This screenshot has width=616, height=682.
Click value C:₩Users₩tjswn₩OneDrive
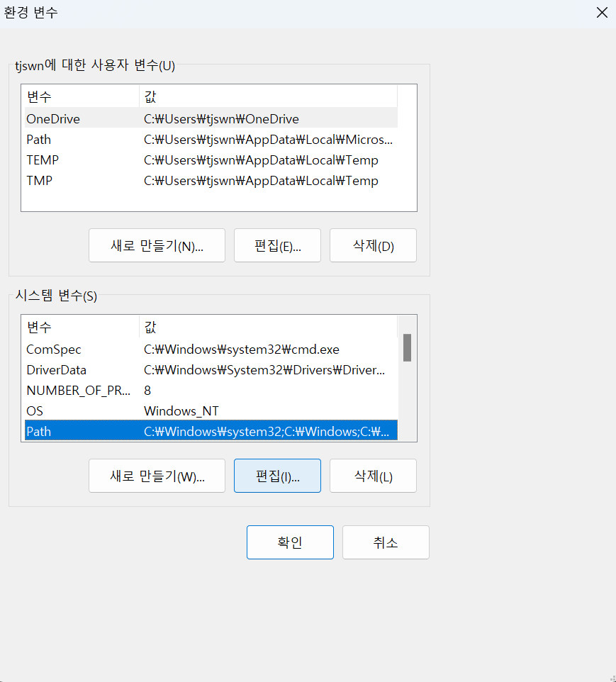[221, 118]
